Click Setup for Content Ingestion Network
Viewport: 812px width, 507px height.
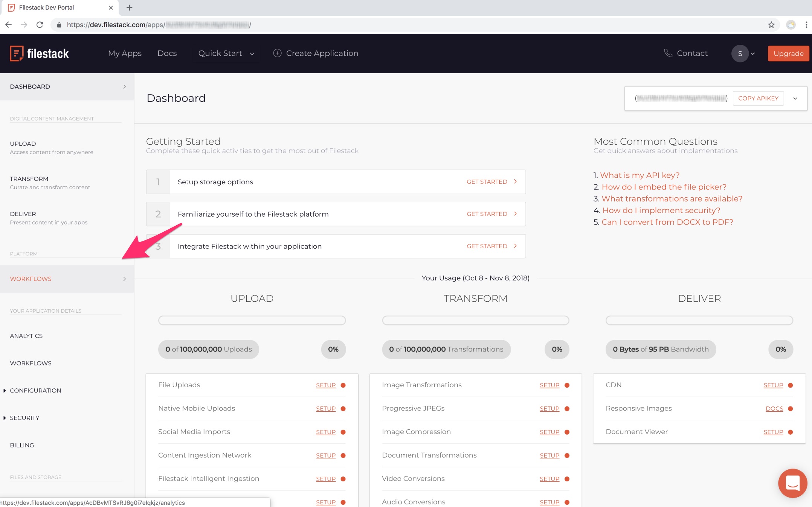[326, 455]
